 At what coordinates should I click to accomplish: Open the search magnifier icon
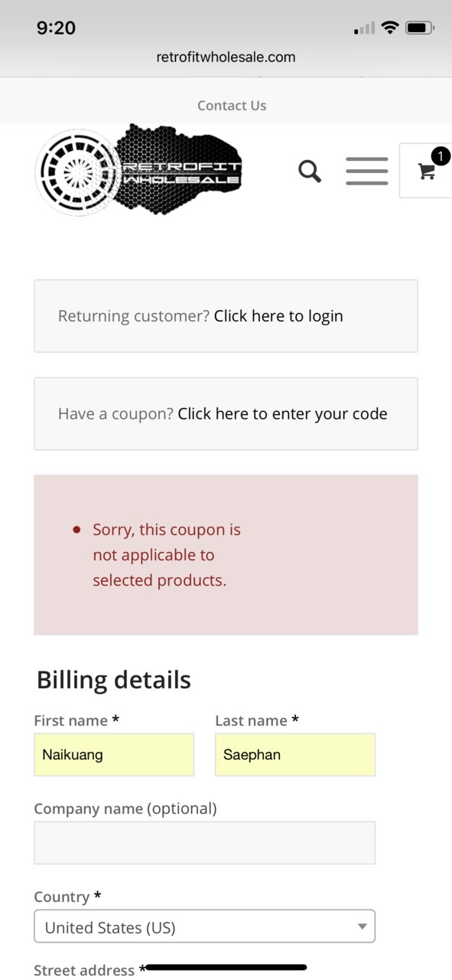[310, 171]
